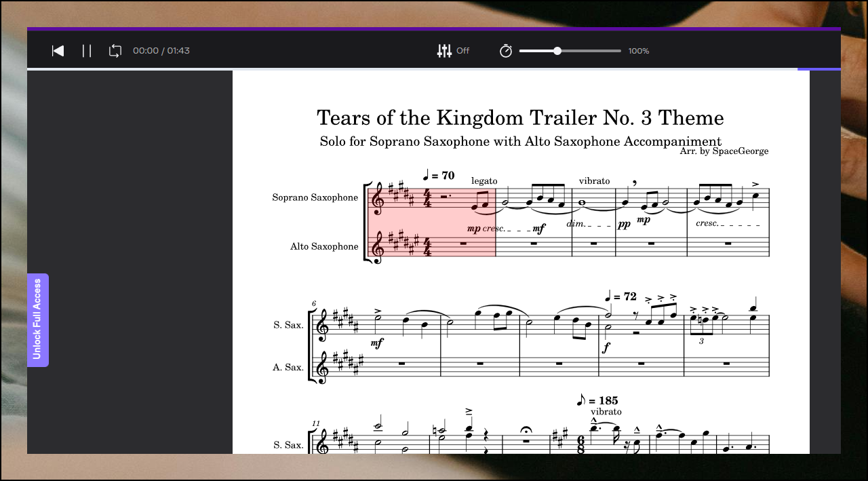The image size is (868, 481).
Task: Click the tempo marking quarter note = 70
Action: [438, 176]
